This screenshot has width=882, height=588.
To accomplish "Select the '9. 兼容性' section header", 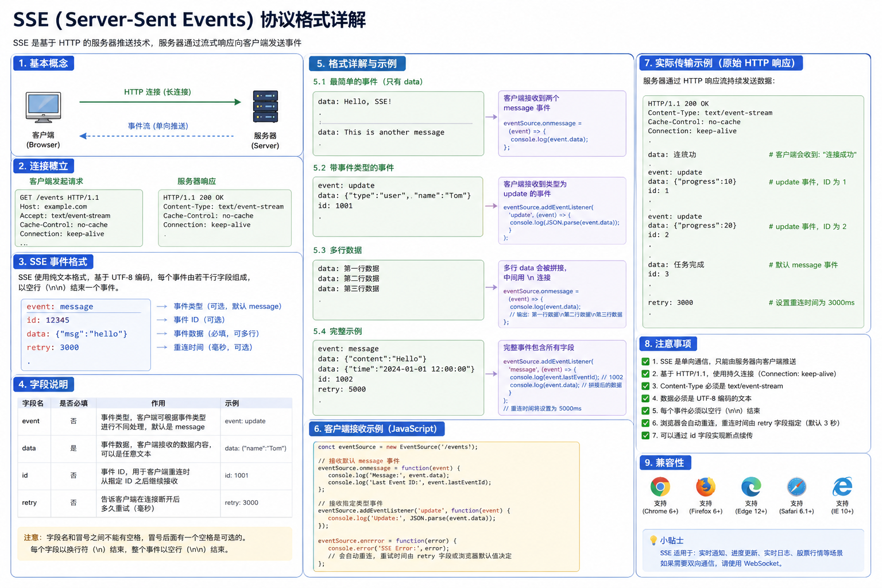I will pyautogui.click(x=665, y=463).
